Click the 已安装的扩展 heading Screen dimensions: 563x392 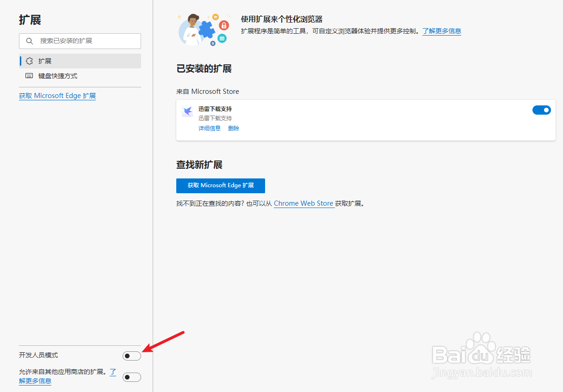point(204,69)
